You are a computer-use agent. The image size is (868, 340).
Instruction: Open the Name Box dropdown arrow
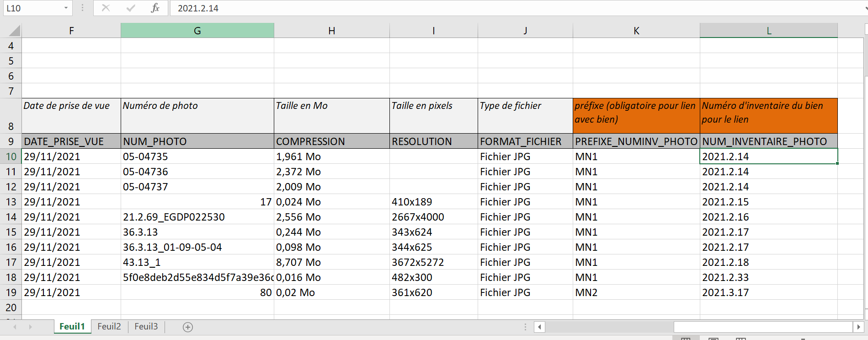[x=66, y=8]
